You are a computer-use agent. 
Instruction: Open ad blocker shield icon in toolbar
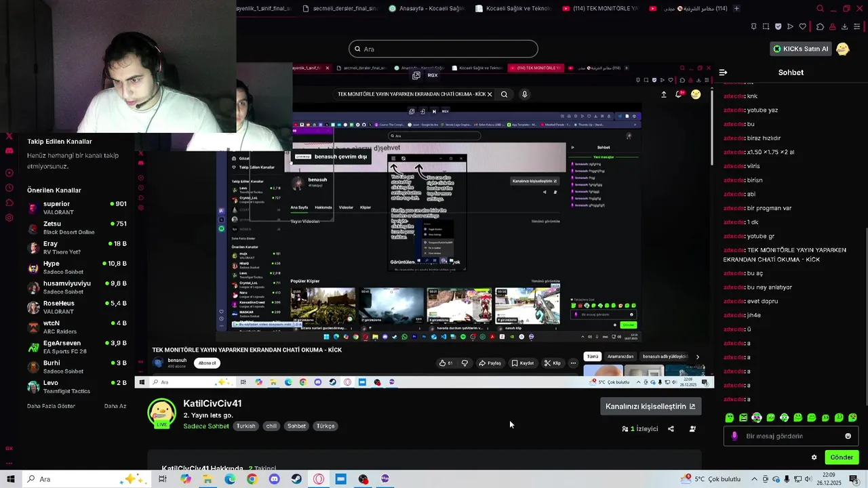778,26
